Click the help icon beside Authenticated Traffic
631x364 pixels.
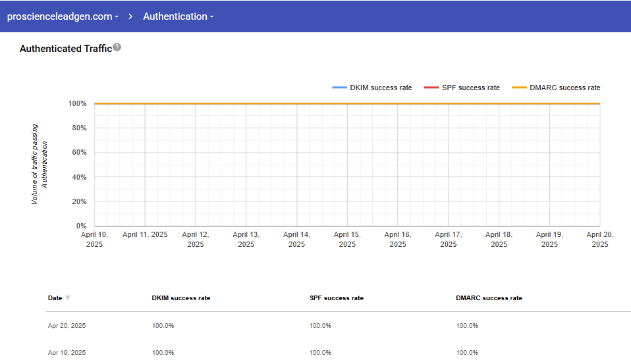click(x=117, y=47)
